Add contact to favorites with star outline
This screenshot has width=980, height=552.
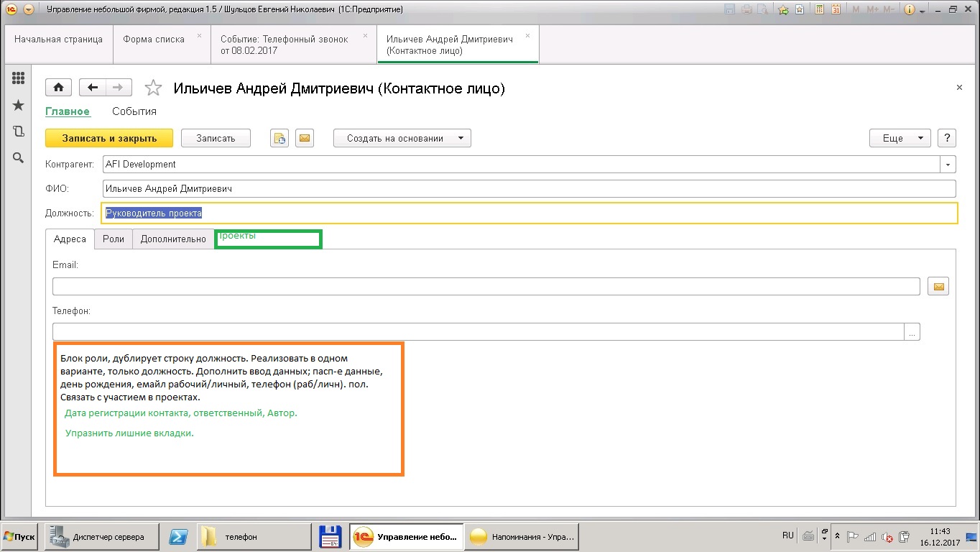click(153, 88)
